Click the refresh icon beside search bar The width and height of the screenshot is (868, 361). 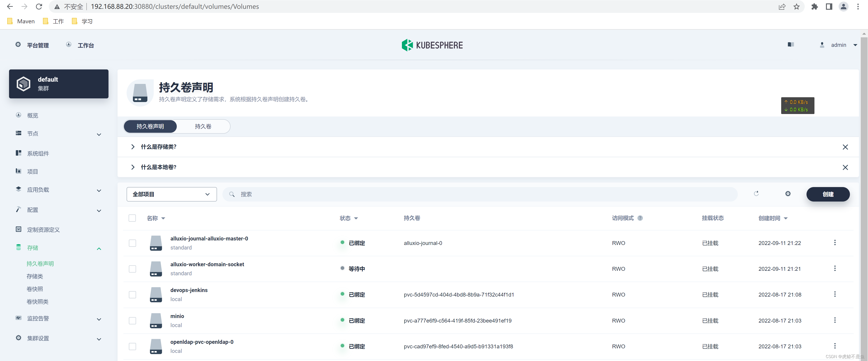point(756,193)
